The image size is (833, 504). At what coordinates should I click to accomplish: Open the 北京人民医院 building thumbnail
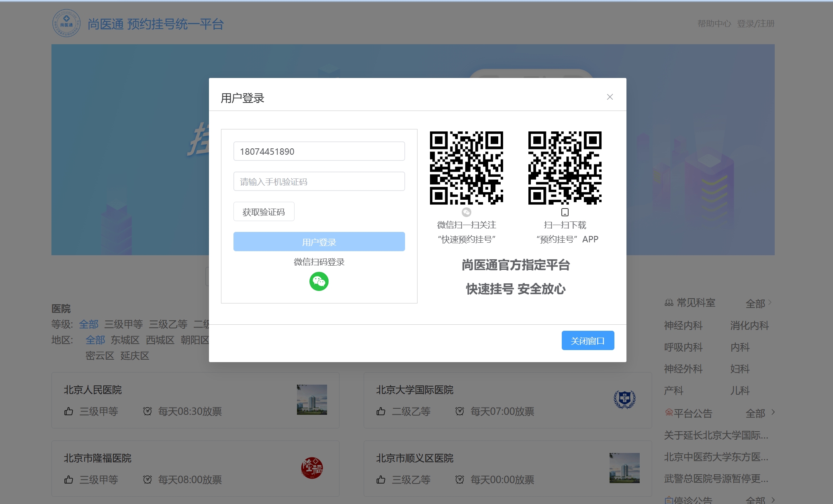312,400
